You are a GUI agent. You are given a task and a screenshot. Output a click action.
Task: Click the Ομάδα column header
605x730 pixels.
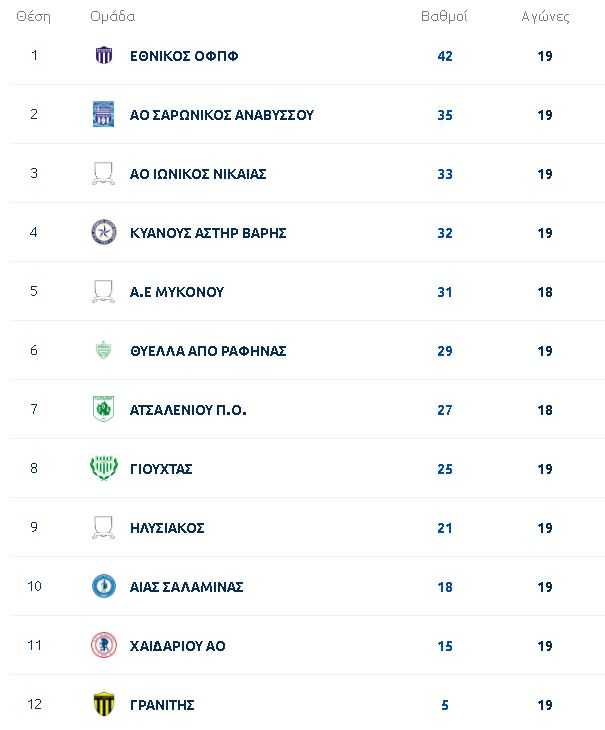113,17
